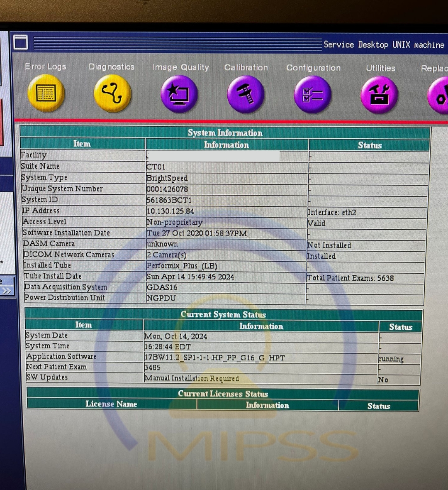
Task: Click the Software Installation Date value
Action: (x=197, y=233)
